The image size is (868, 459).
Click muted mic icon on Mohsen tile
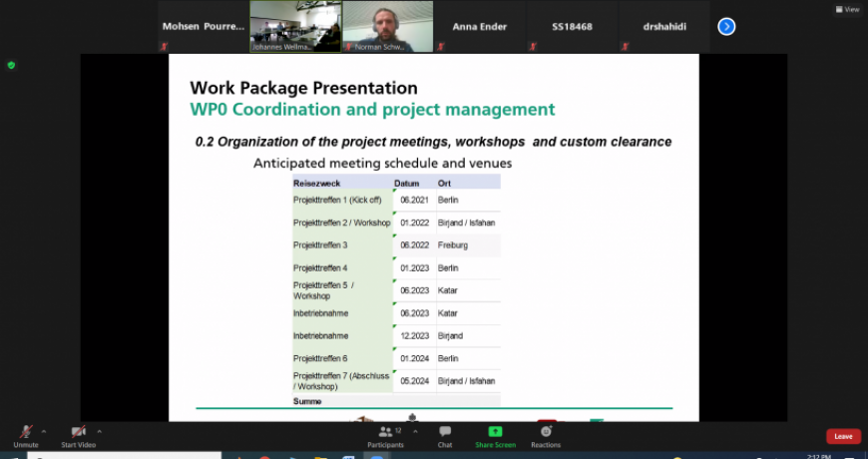click(164, 47)
